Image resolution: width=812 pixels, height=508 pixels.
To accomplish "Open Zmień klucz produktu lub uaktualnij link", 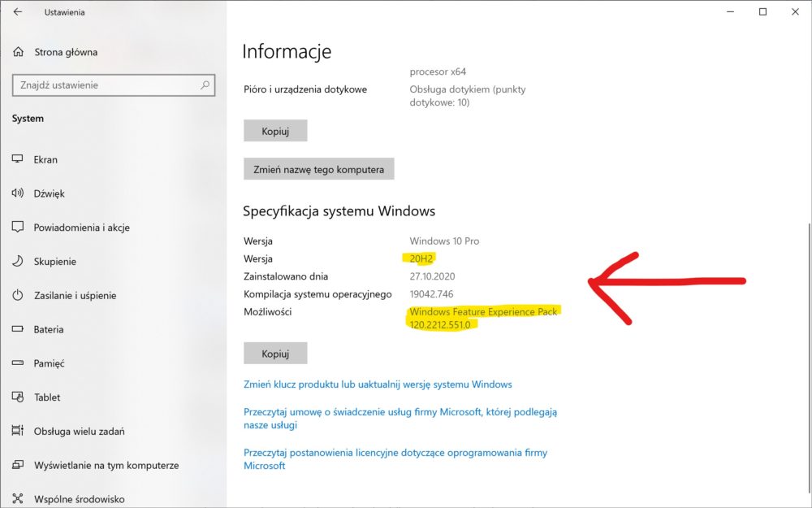I will coord(378,384).
